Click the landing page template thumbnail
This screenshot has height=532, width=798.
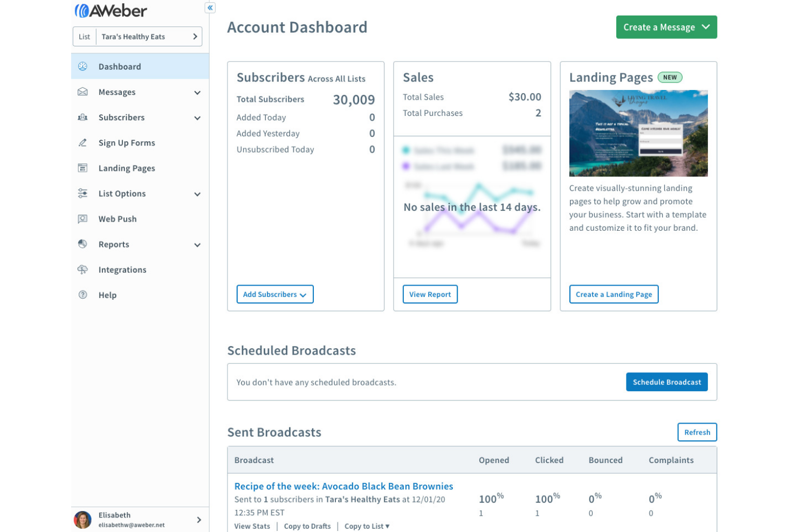[638, 133]
